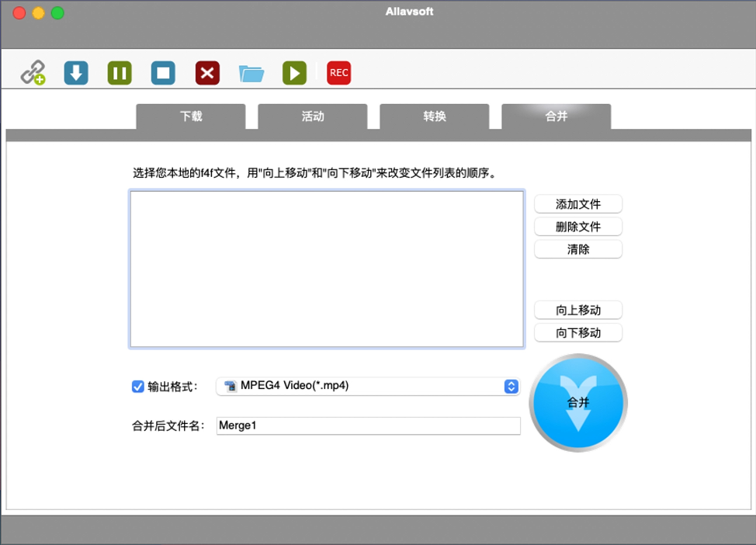Click the 清除 button

tap(578, 249)
